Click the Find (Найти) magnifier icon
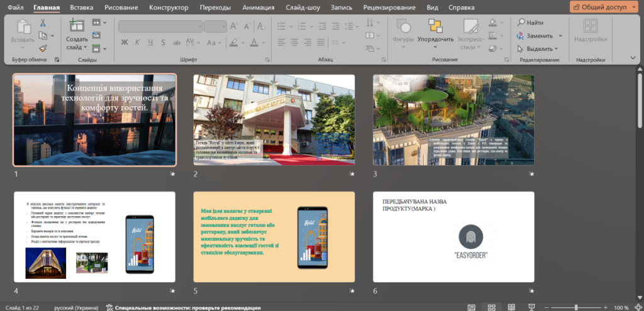 (x=521, y=23)
